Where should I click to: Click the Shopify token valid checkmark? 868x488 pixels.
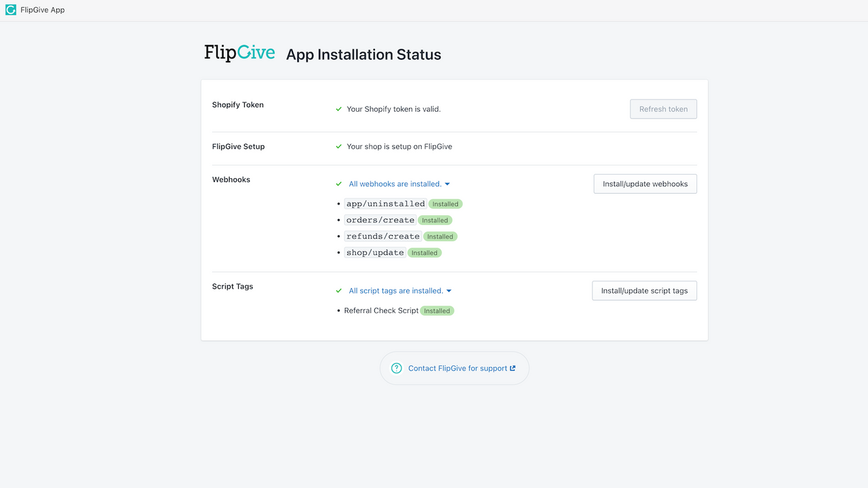pyautogui.click(x=339, y=109)
